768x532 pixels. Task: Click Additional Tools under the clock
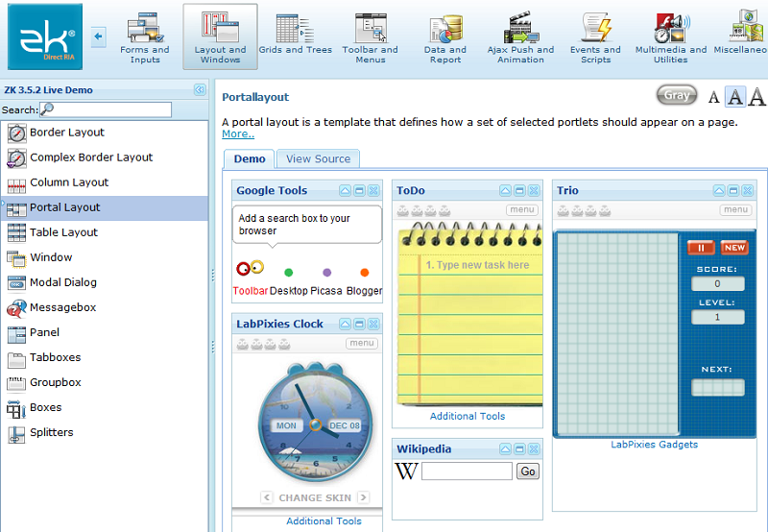click(x=324, y=521)
